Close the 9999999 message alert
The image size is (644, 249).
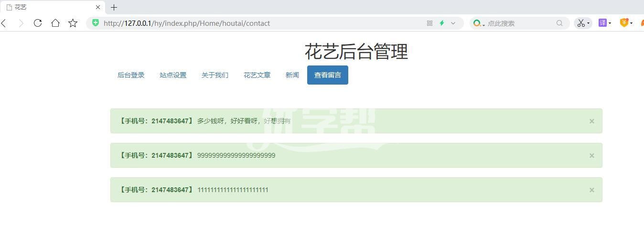[x=591, y=155]
